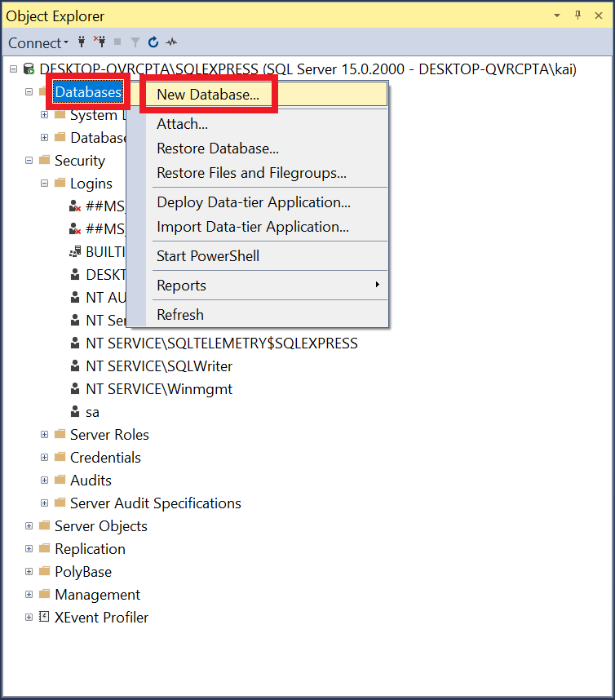The height and width of the screenshot is (700, 615).
Task: Click the SQL server instance icon
Action: pyautogui.click(x=29, y=69)
